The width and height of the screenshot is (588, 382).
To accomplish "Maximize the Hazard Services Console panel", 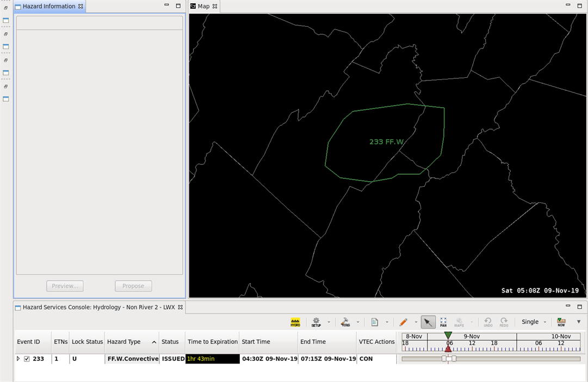I will (579, 306).
